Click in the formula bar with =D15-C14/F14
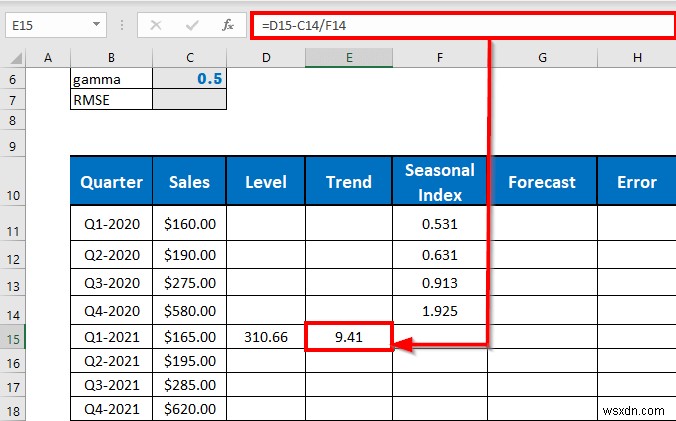Screen dimensions: 676x421 (x=463, y=25)
